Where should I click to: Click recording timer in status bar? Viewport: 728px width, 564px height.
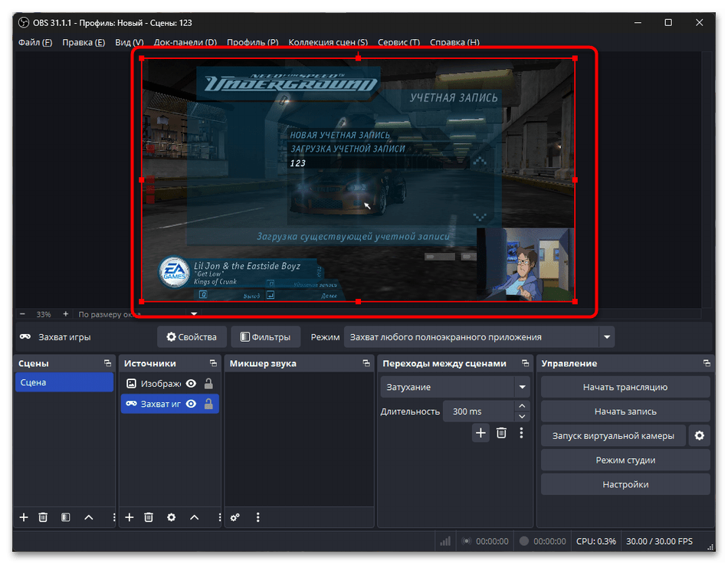549,541
